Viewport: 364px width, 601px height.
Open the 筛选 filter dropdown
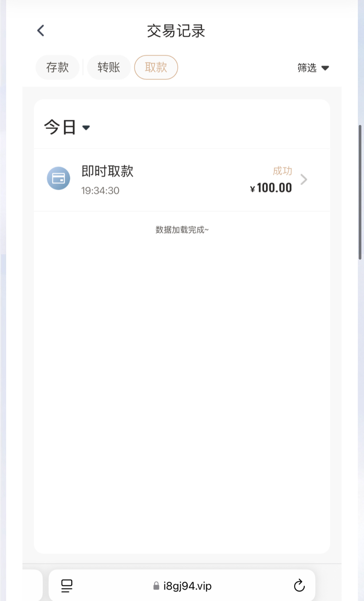point(307,68)
